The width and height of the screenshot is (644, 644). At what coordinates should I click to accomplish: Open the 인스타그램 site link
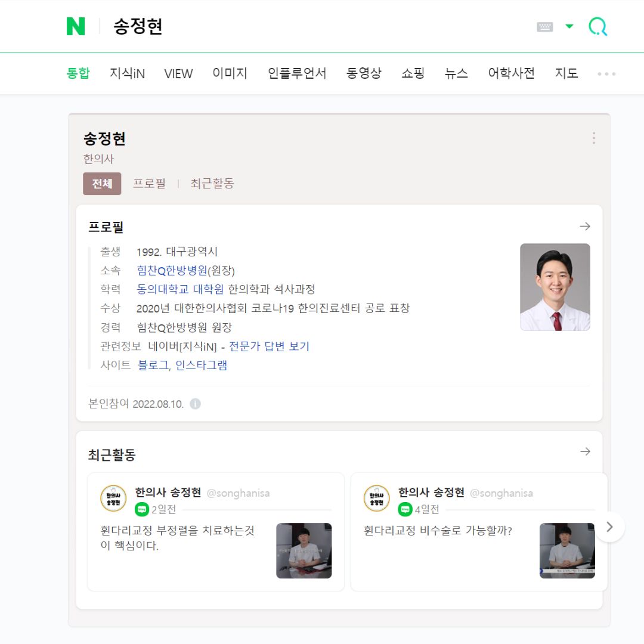click(201, 365)
